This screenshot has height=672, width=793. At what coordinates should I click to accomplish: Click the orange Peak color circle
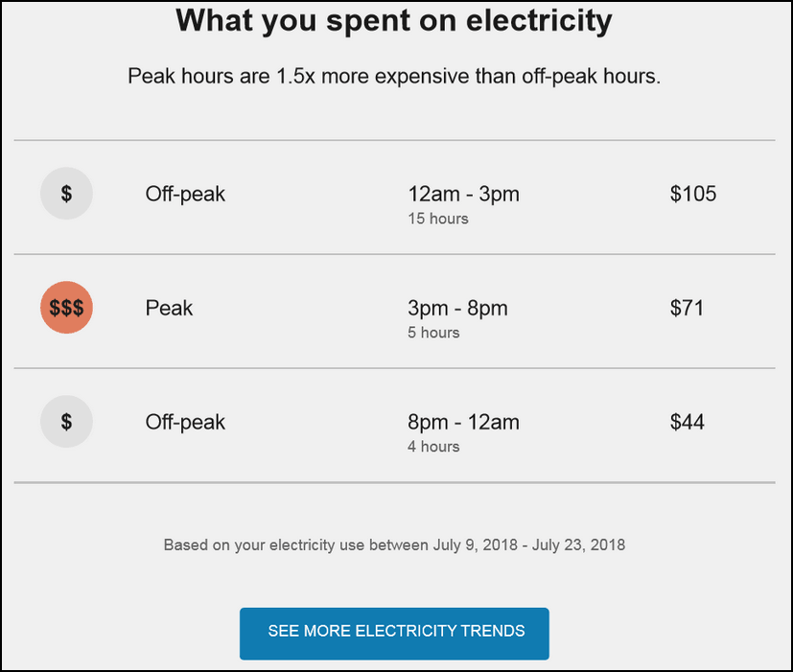[66, 308]
